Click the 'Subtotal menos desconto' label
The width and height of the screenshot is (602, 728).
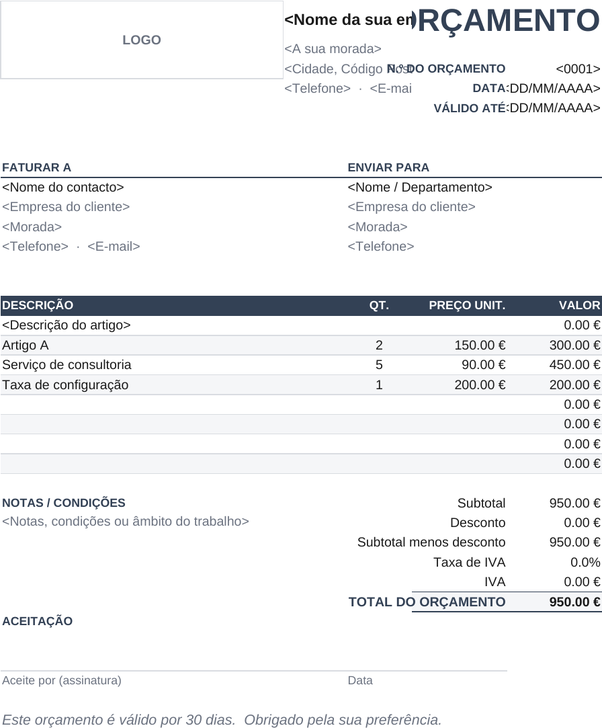pyautogui.click(x=431, y=542)
